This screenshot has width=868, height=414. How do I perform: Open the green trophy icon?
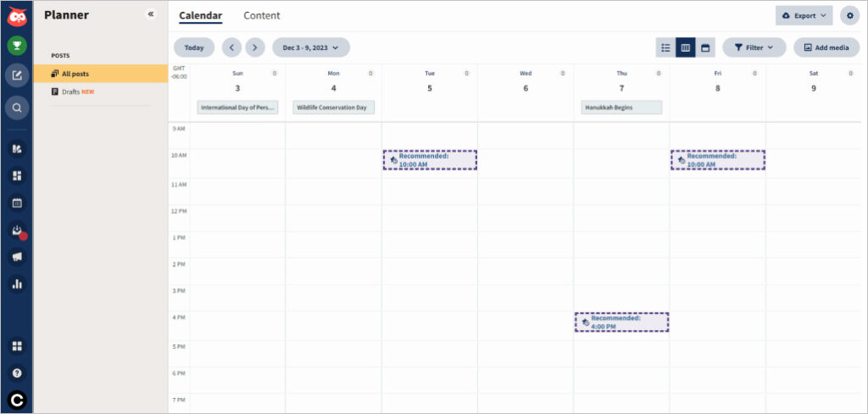pyautogui.click(x=17, y=46)
